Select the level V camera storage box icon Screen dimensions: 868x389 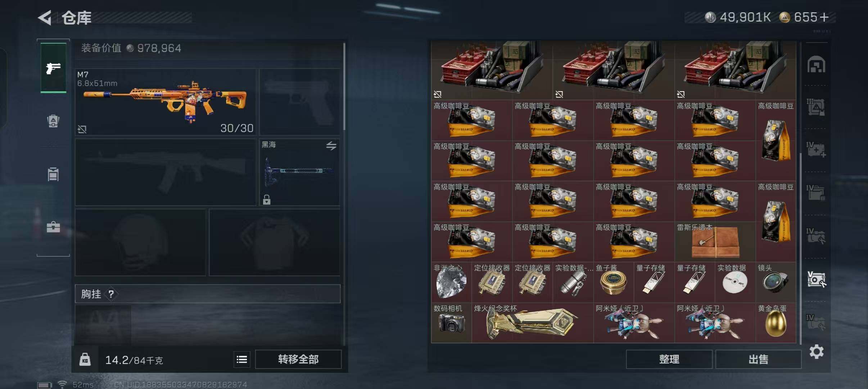pyautogui.click(x=816, y=280)
